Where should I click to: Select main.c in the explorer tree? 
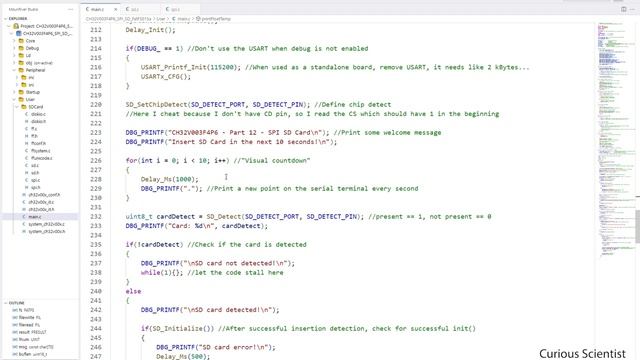[35, 217]
